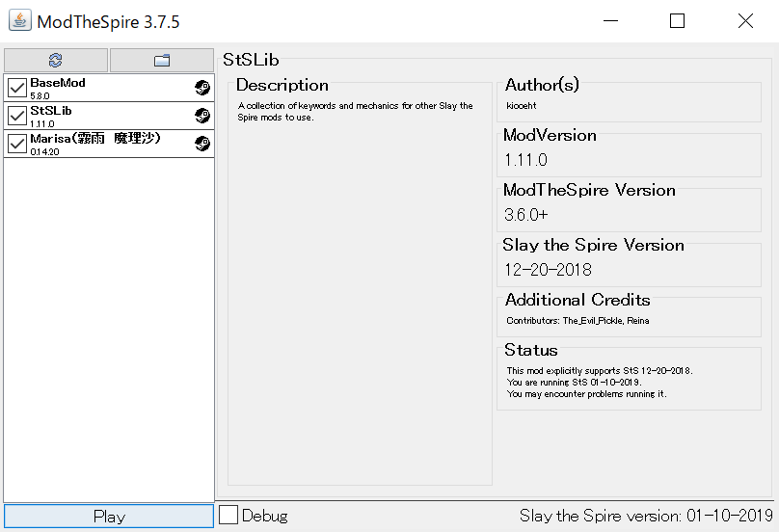Image resolution: width=779 pixels, height=532 pixels.
Task: Click the Steam icon beside BaseMod
Action: tap(202, 88)
